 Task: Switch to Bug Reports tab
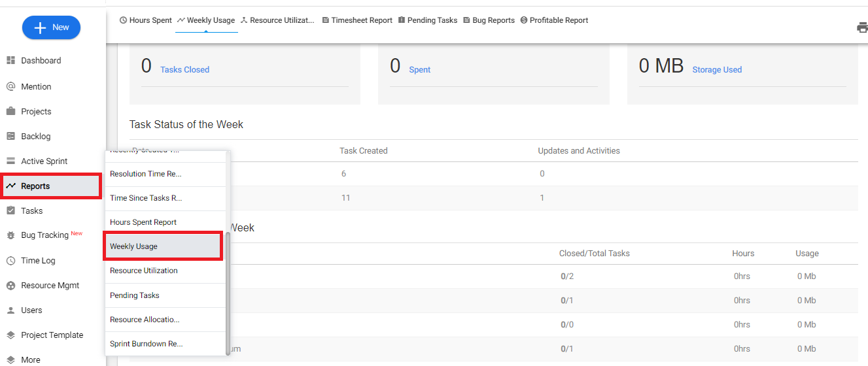493,20
